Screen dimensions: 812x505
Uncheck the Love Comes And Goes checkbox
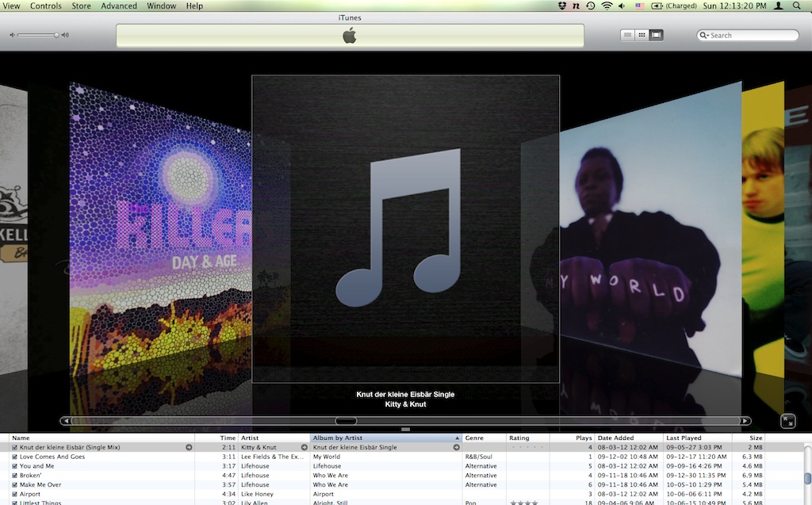click(x=14, y=457)
